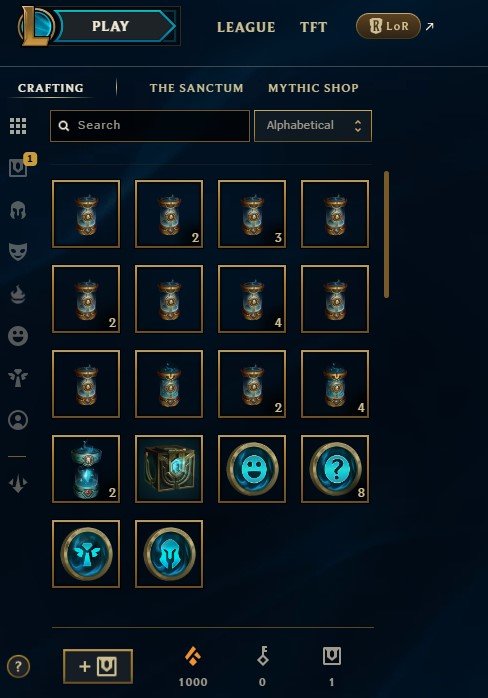Filter loot by ward skins icon
488x698 pixels.
click(x=18, y=378)
